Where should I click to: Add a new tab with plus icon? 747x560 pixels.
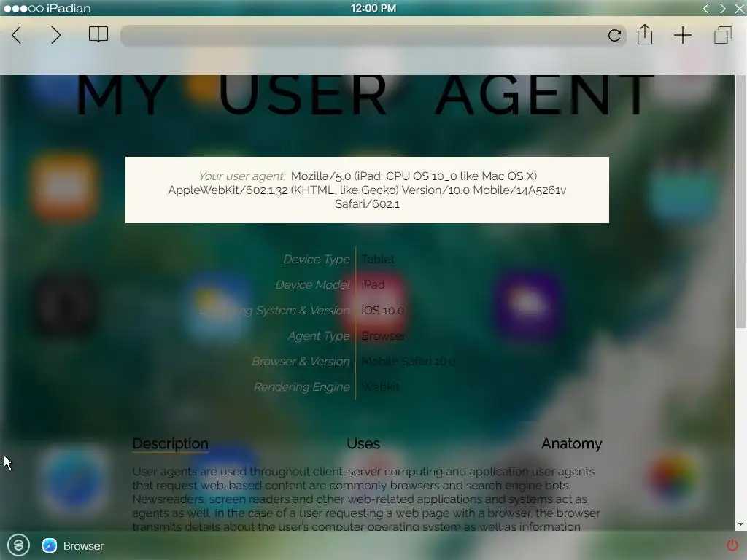pyautogui.click(x=683, y=35)
